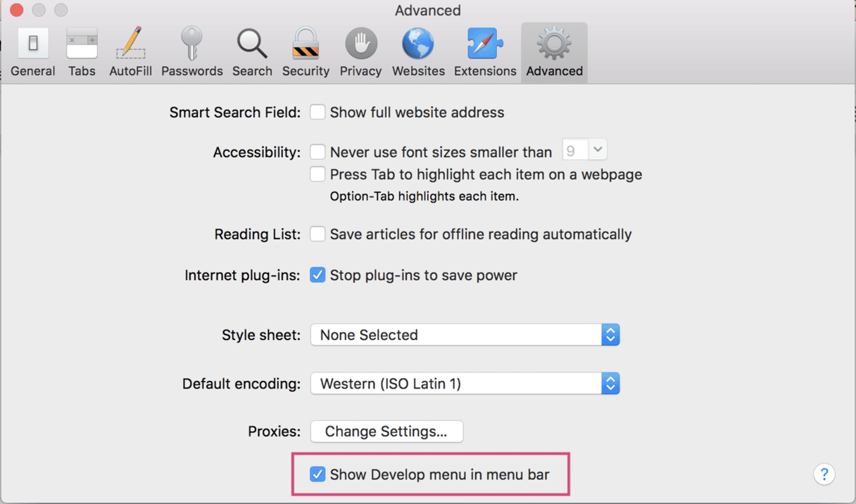Uncheck Stop plug-ins to save power
856x504 pixels.
[x=318, y=275]
